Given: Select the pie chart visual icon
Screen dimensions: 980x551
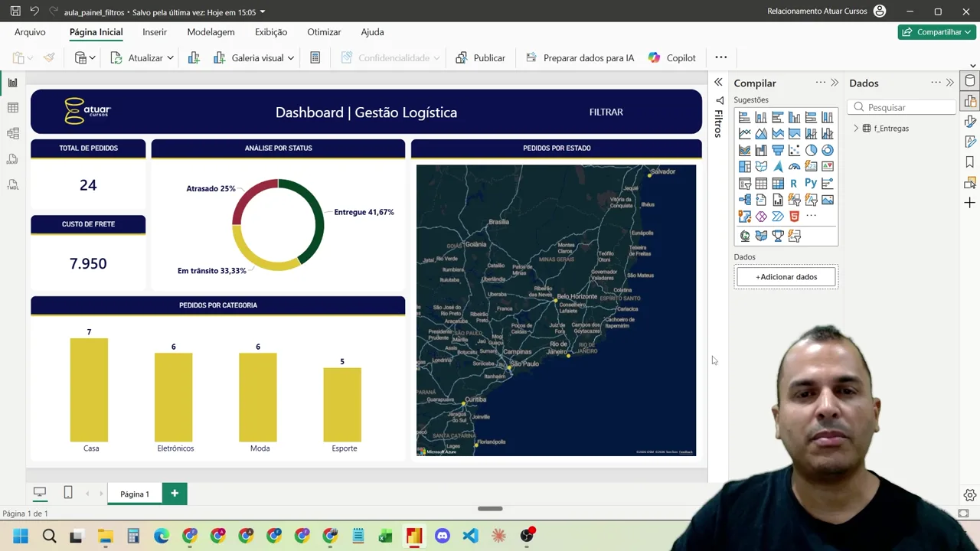Looking at the screenshot, I should 811,150.
